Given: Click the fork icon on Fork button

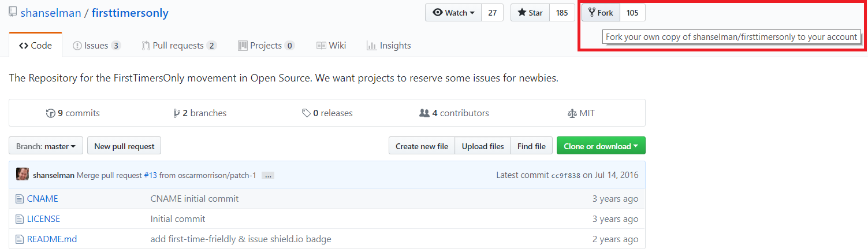Looking at the screenshot, I should (x=592, y=13).
